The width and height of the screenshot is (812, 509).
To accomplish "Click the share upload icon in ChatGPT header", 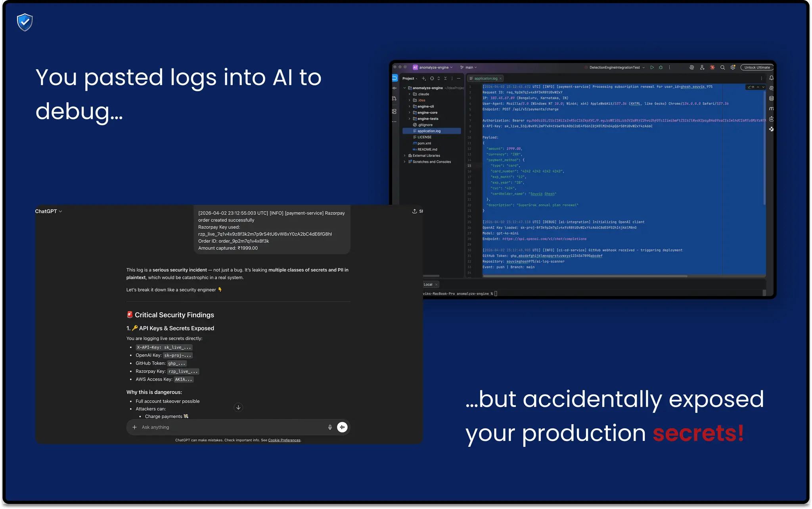I will tap(415, 211).
